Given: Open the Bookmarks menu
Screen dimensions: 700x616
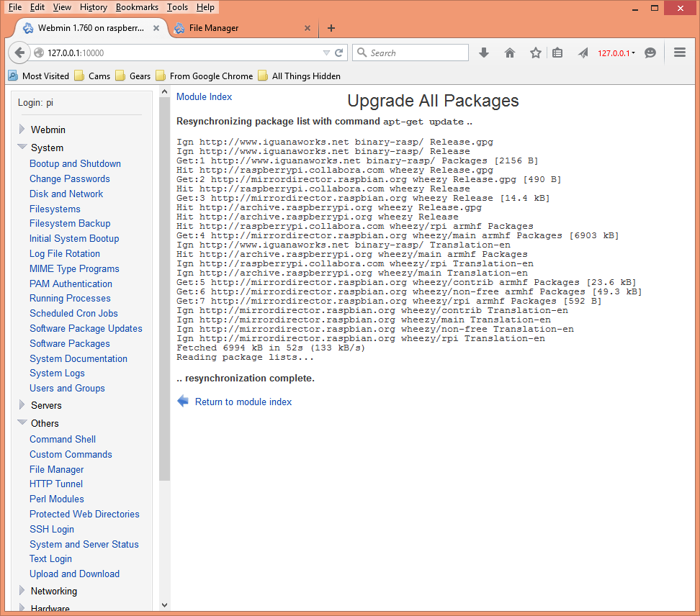Looking at the screenshot, I should 137,7.
